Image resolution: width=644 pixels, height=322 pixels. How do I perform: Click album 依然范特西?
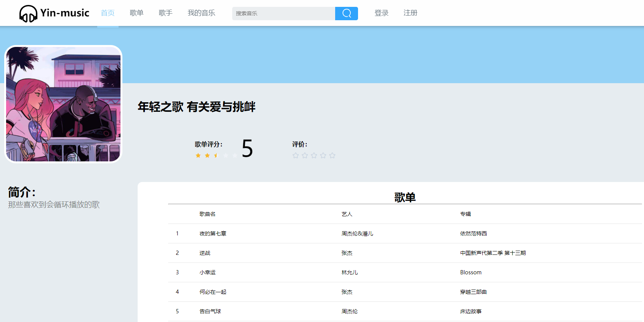click(474, 233)
